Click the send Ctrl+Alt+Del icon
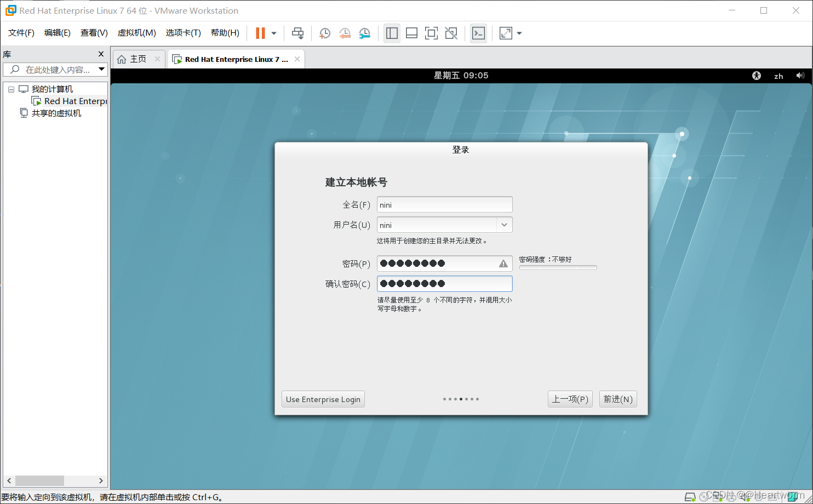The image size is (813, 504). click(x=297, y=33)
